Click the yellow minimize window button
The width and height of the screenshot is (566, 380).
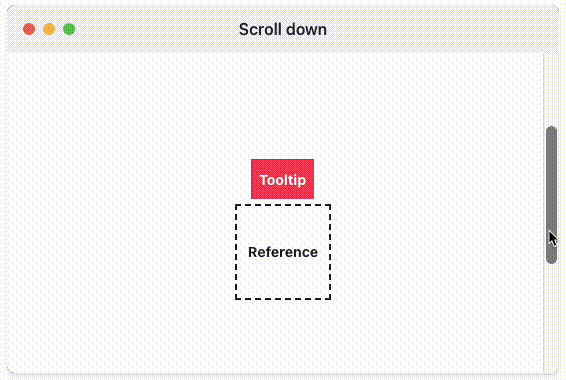pyautogui.click(x=49, y=29)
